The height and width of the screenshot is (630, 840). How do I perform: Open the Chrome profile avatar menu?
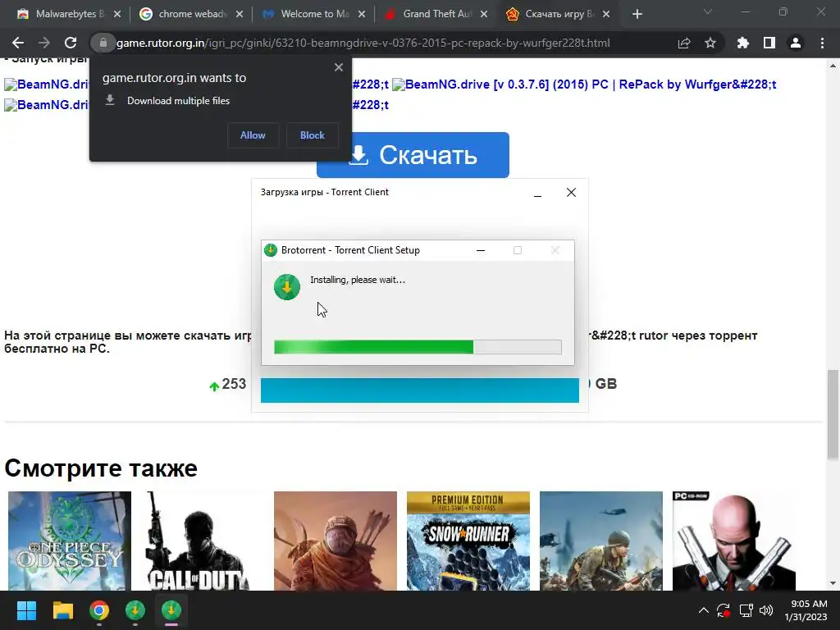point(796,43)
